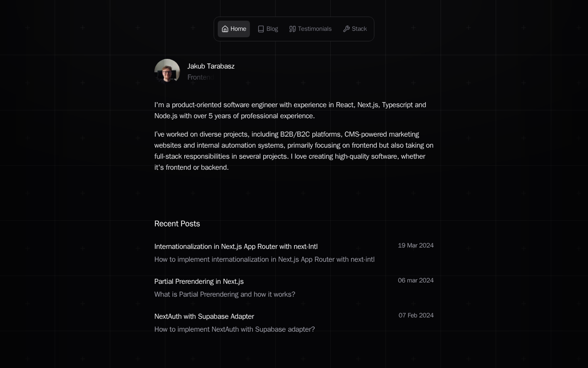Click the Recent Posts heading

177,224
